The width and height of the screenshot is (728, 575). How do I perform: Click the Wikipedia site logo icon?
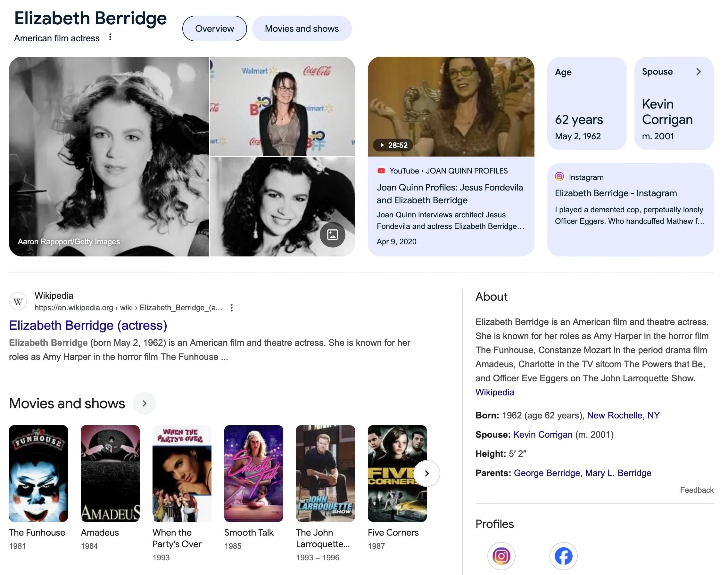(18, 301)
